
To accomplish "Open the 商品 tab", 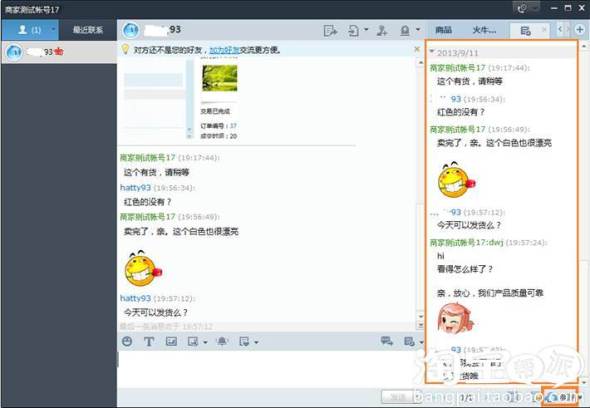I will tap(444, 30).
